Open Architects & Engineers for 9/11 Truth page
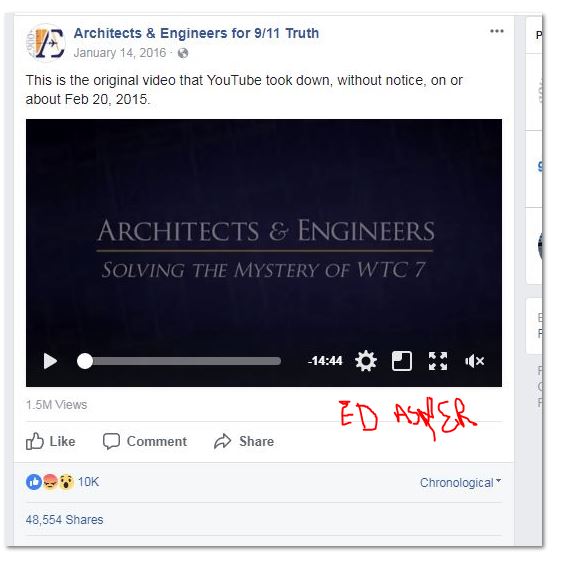Viewport: 570px width, 566px height. [196, 33]
